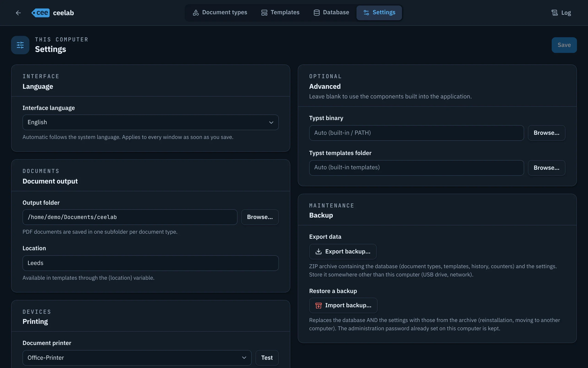Click the Language section heading
The image size is (588, 368).
(38, 87)
